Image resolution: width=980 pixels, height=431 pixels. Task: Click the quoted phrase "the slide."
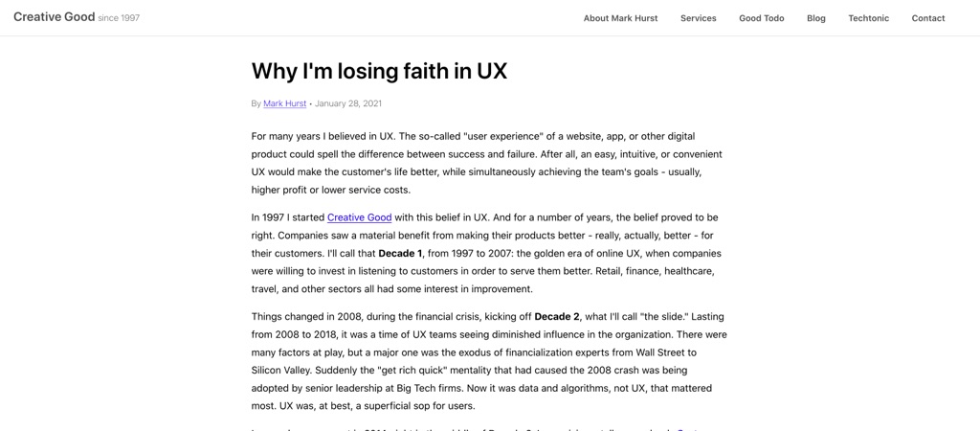pos(659,317)
